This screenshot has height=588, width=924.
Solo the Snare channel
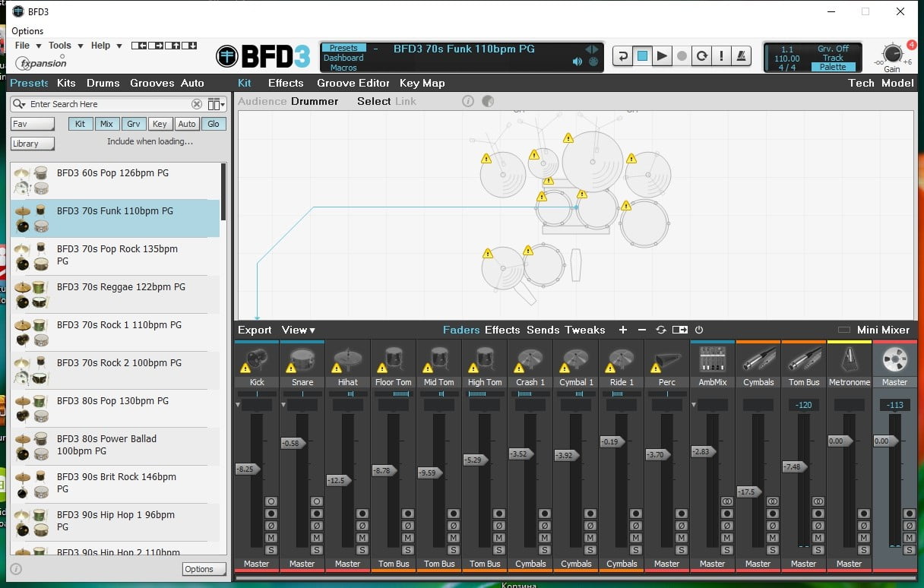point(317,550)
